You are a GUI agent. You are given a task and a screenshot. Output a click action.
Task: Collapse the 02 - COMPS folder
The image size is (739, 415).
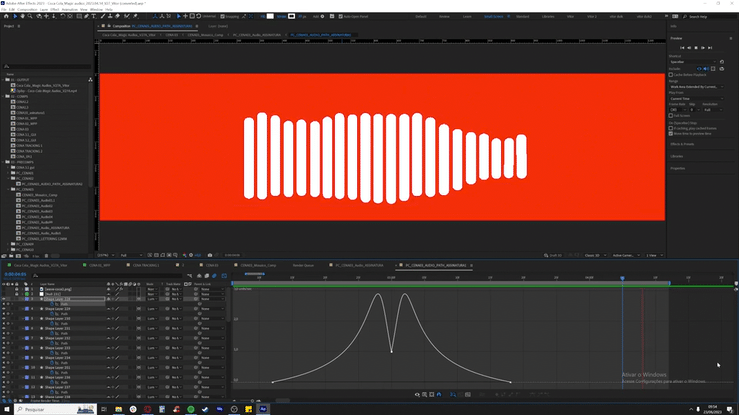click(3, 96)
